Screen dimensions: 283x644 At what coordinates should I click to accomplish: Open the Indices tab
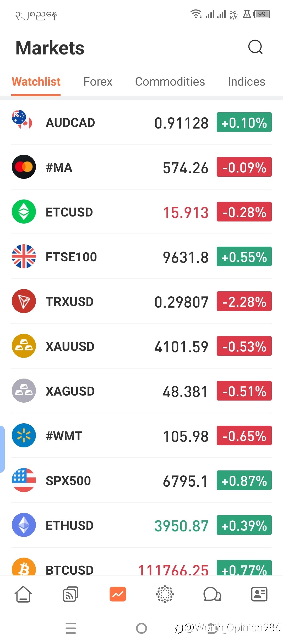(246, 82)
